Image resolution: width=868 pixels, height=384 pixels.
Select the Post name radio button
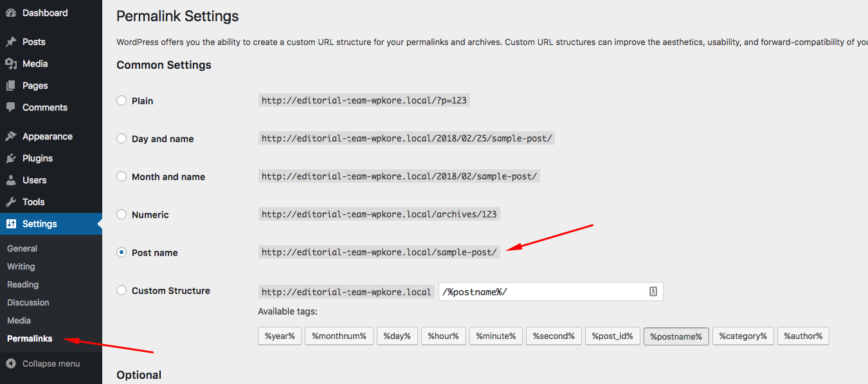pos(122,252)
